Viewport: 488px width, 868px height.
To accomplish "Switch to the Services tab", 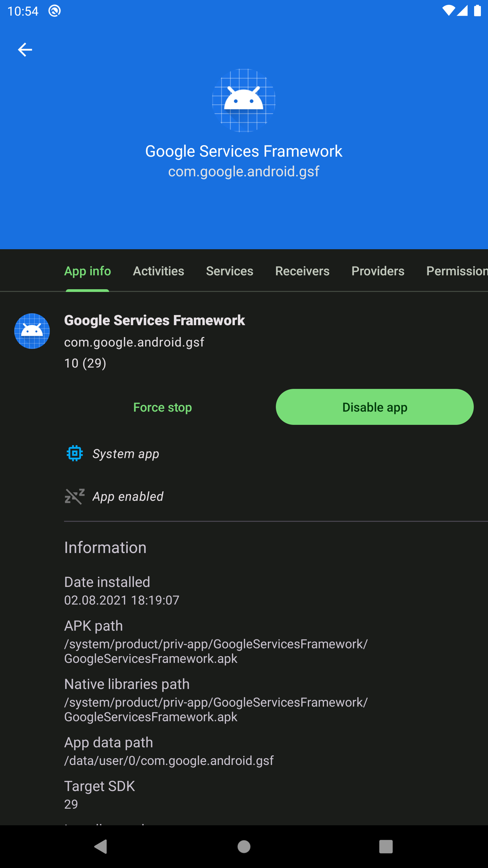I will point(230,271).
